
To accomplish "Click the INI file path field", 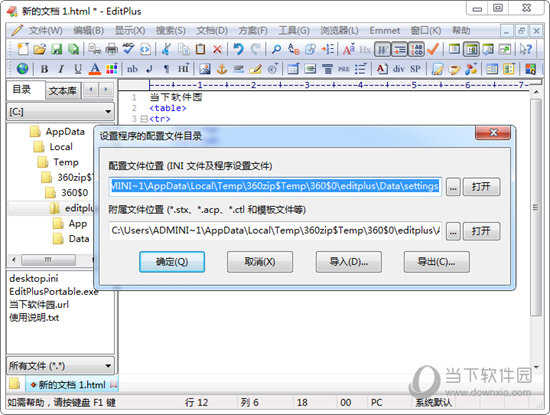I will coord(275,186).
